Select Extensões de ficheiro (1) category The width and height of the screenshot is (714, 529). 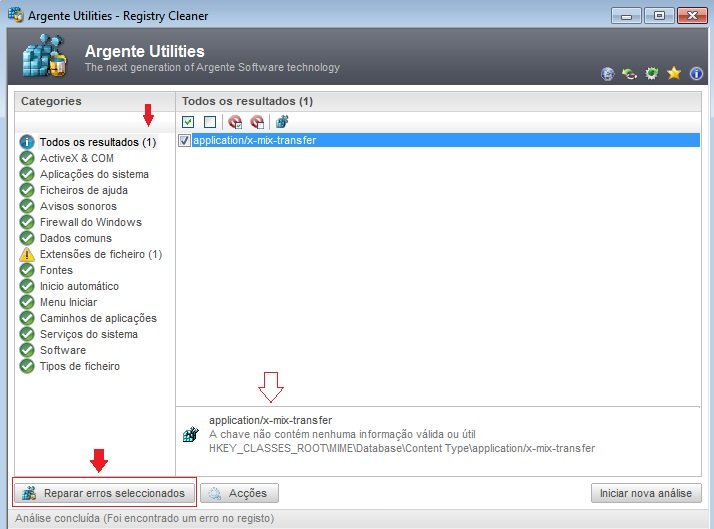point(101,254)
